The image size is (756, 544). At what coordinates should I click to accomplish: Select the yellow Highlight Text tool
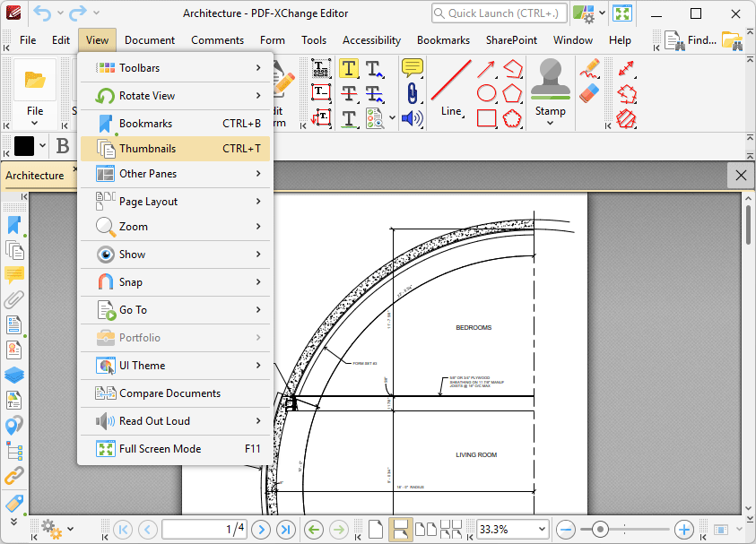click(x=349, y=68)
